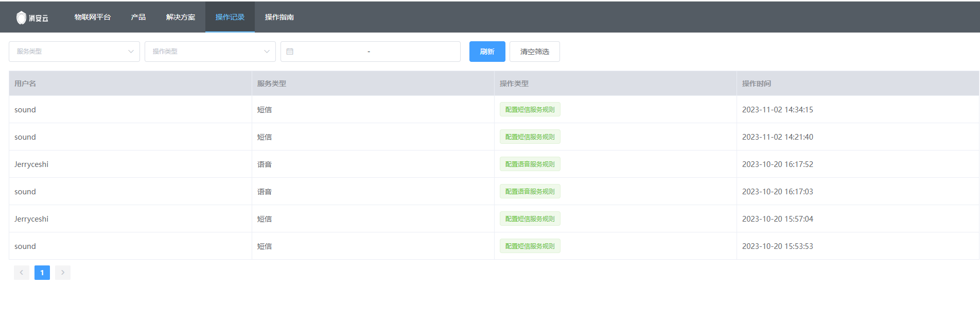Click the date range input field
The image size is (980, 318).
[371, 52]
